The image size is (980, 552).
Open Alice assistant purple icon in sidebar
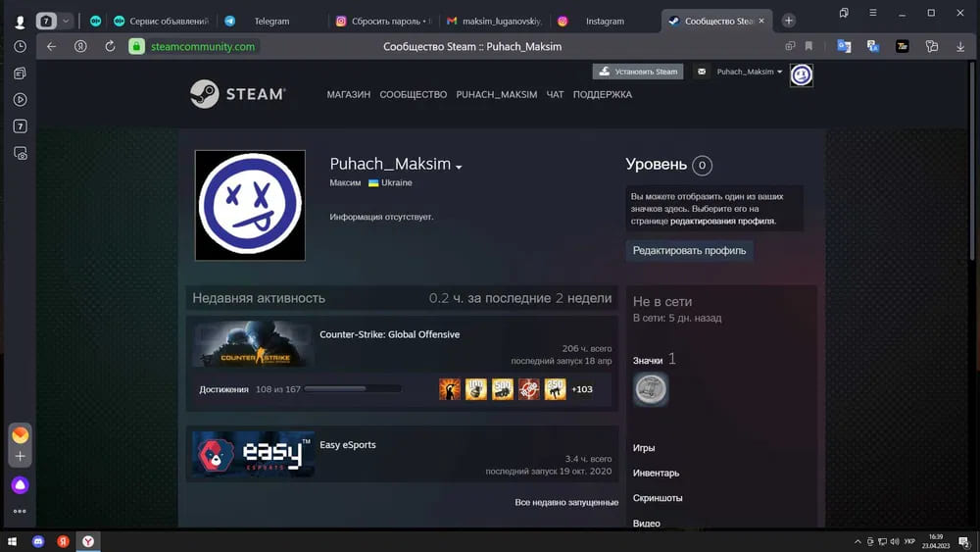20,485
